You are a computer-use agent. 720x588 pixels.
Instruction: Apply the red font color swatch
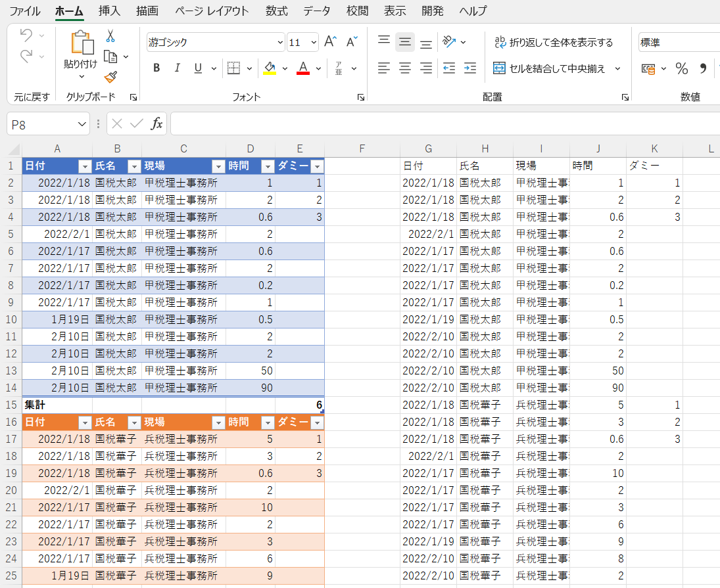coord(302,68)
